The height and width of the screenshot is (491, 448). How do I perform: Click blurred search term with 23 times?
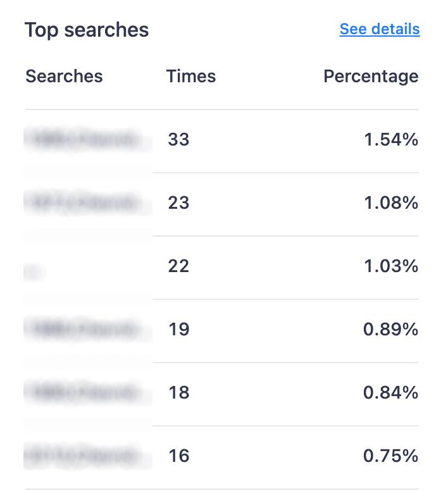click(x=84, y=202)
